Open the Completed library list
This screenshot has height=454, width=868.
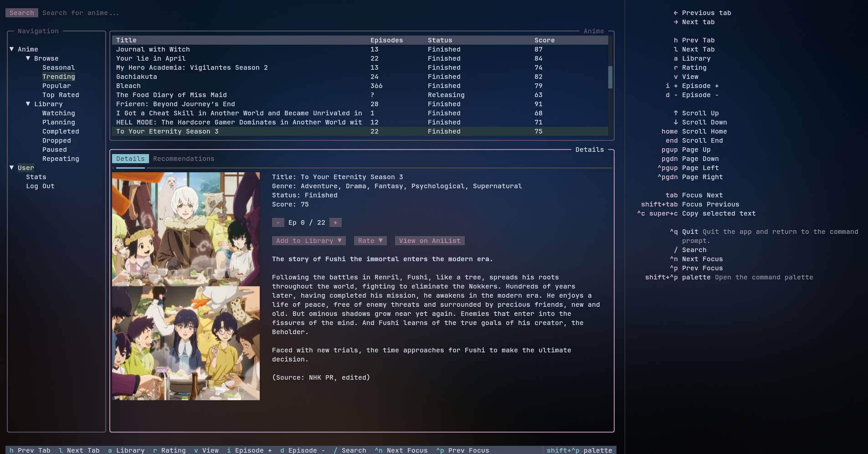[x=60, y=131]
